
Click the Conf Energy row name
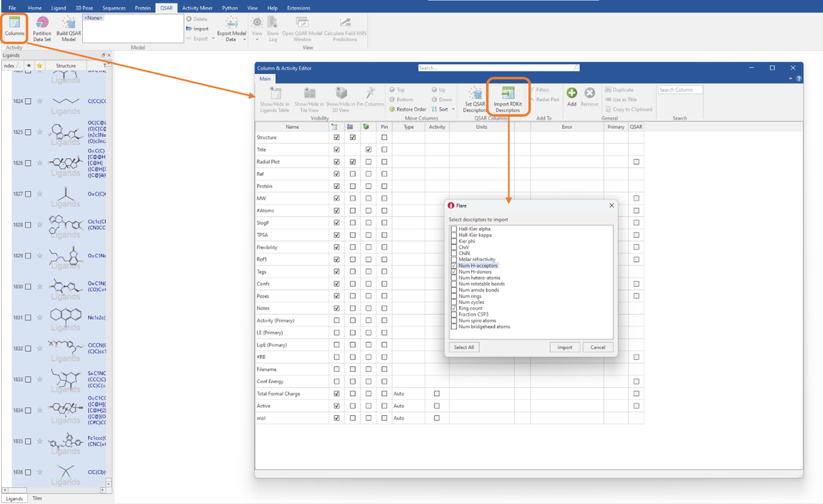coord(270,381)
